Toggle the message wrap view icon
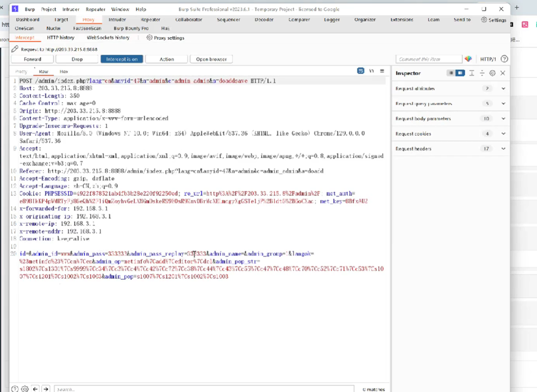 [x=360, y=71]
